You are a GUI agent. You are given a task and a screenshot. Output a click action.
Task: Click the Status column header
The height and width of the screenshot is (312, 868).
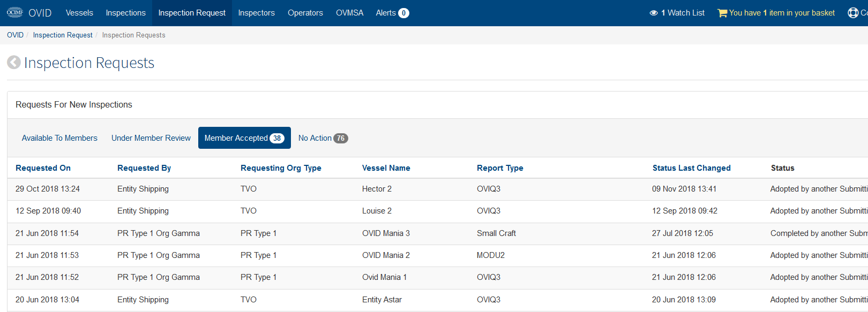pos(782,168)
